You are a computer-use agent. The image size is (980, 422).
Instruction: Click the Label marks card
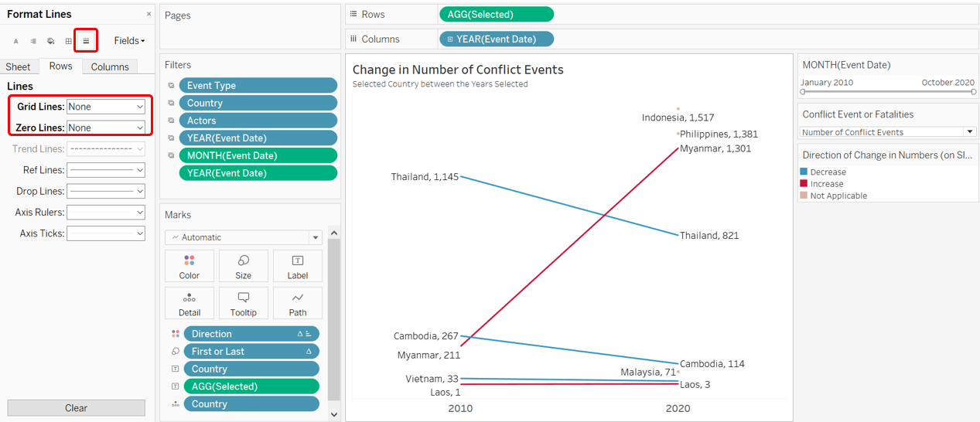(298, 266)
